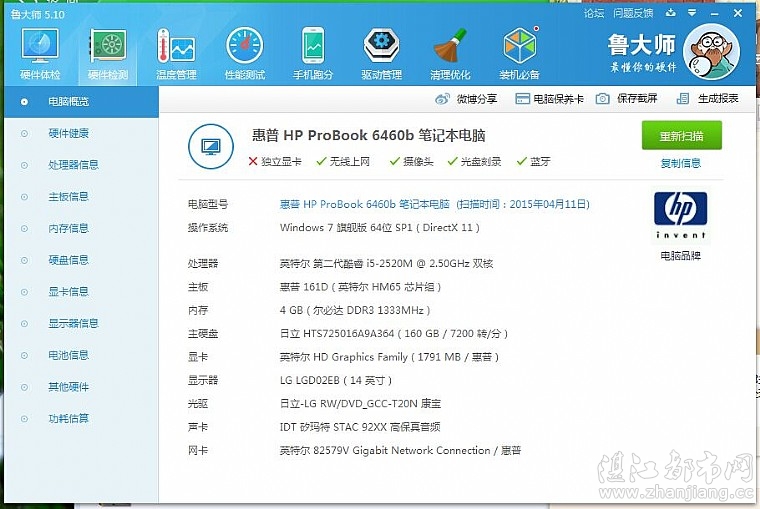The image size is (760, 509).
Task: Open 显卡信息 in the left sidebar
Action: pos(68,292)
